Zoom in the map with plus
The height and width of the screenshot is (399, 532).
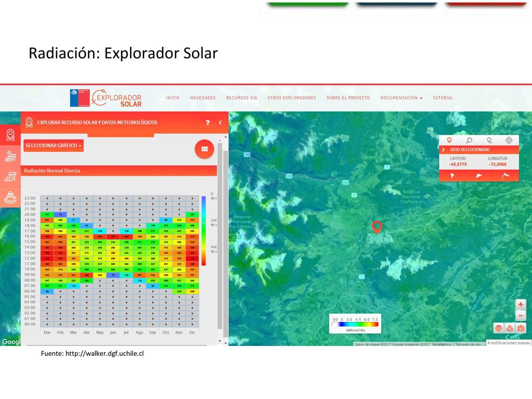tap(521, 304)
